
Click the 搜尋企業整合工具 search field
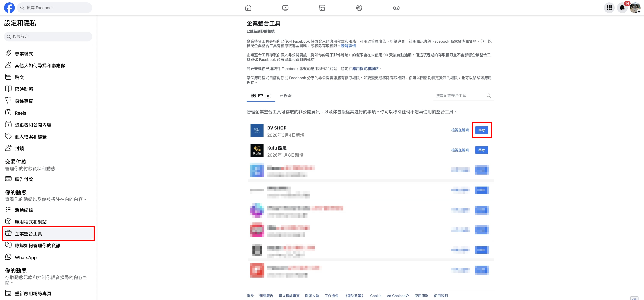[463, 96]
